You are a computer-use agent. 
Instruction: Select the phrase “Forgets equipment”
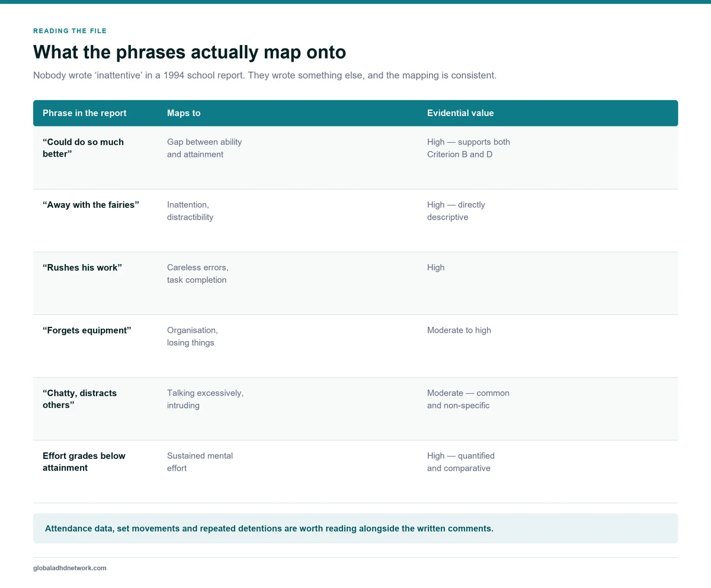(87, 330)
